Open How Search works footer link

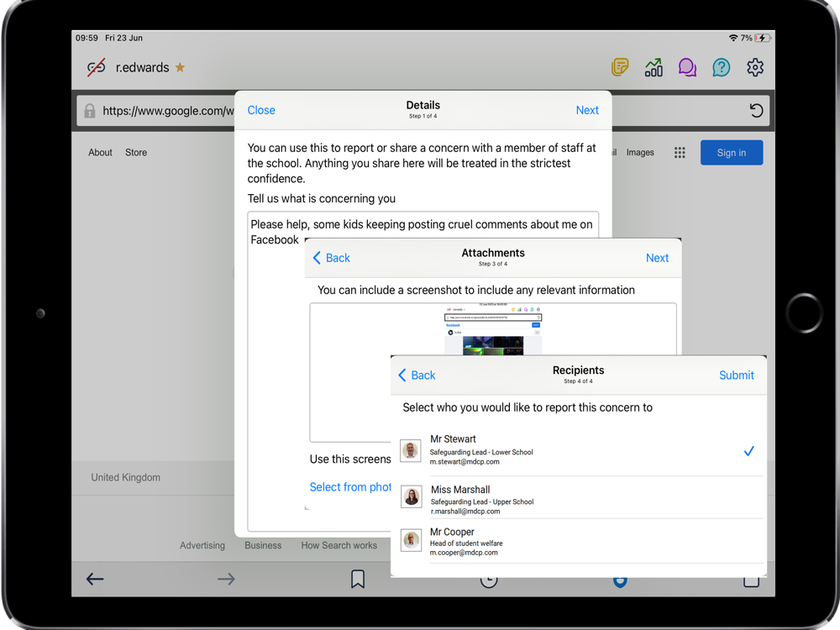coord(339,545)
